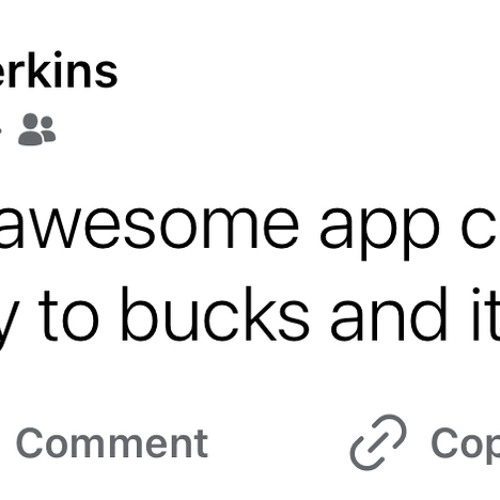This screenshot has height=500, width=500.
Task: Click empty space between Comment and chain icon
Action: 278,443
